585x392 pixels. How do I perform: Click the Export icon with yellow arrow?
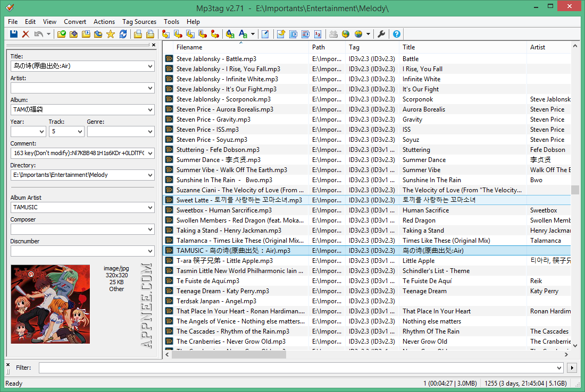tap(281, 34)
